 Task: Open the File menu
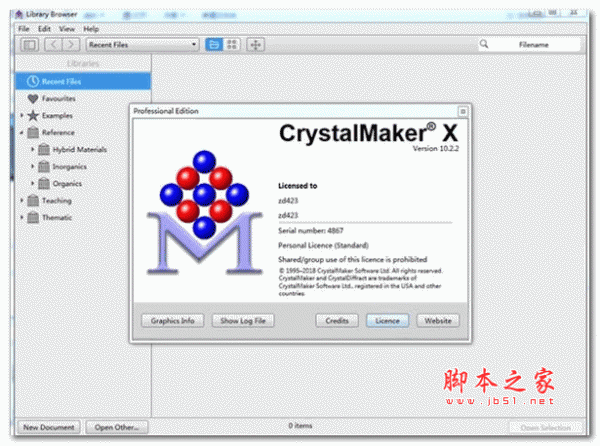pyautogui.click(x=24, y=29)
